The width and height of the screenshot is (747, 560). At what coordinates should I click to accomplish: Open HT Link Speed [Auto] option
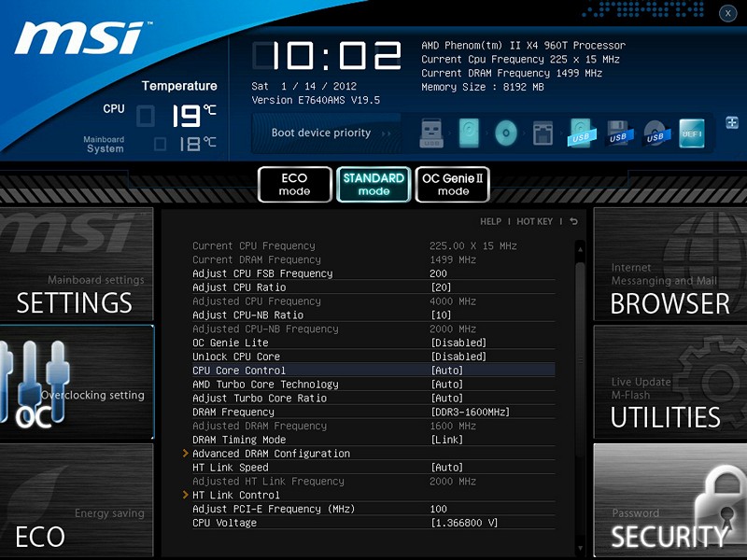pyautogui.click(x=447, y=468)
